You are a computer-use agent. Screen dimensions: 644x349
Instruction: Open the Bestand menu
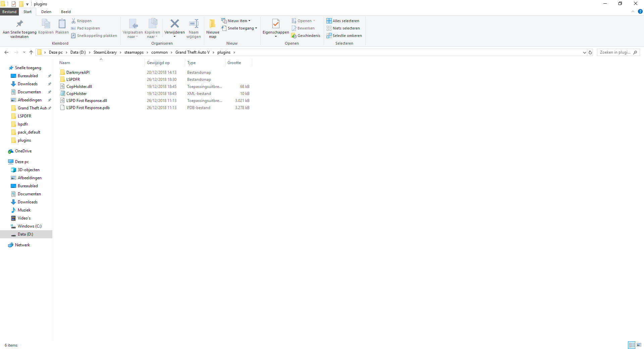point(9,12)
